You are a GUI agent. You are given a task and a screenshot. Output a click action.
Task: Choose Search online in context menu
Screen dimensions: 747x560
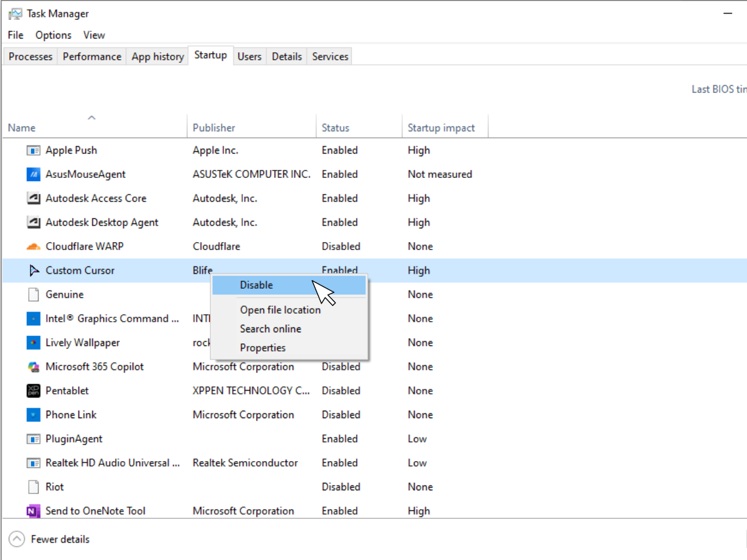pyautogui.click(x=289, y=329)
